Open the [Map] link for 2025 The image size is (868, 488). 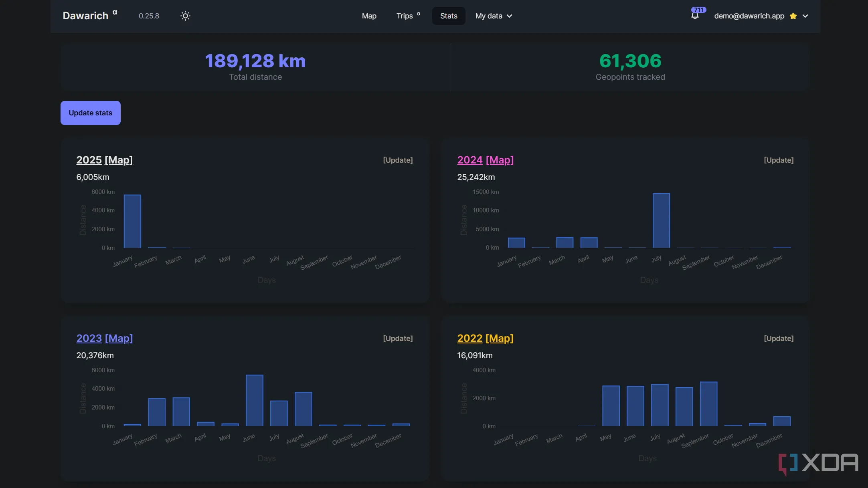pos(119,160)
